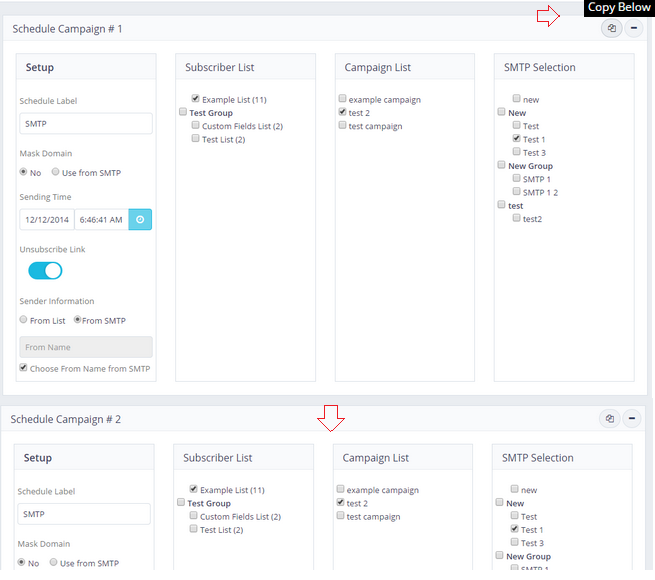Check Example List (11) in campaign 1
The width and height of the screenshot is (655, 580).
[196, 100]
